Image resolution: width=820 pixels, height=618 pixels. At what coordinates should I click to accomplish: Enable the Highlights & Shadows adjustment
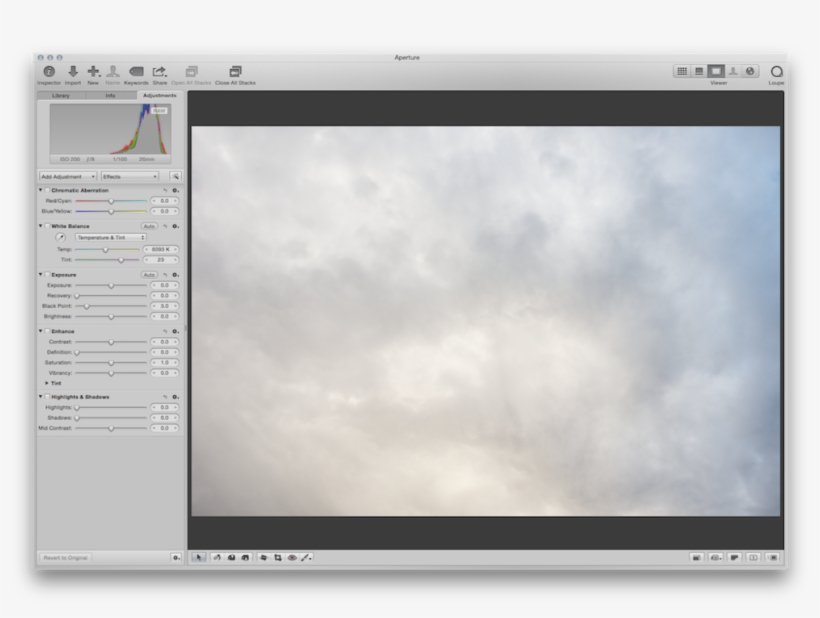tap(46, 396)
